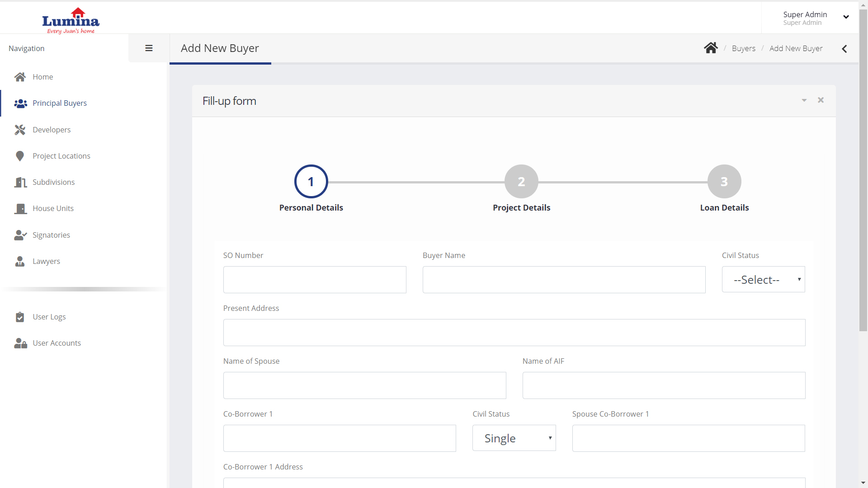Image resolution: width=868 pixels, height=488 pixels.
Task: Click the Subdivisions building icon
Action: pyautogui.click(x=20, y=182)
